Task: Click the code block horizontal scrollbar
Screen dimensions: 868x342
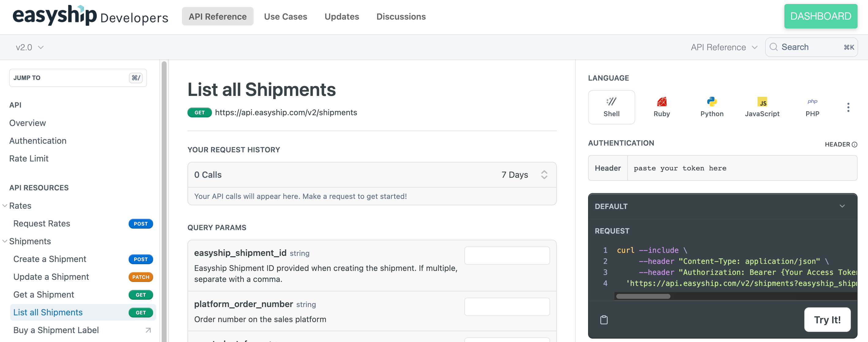Action: click(643, 296)
